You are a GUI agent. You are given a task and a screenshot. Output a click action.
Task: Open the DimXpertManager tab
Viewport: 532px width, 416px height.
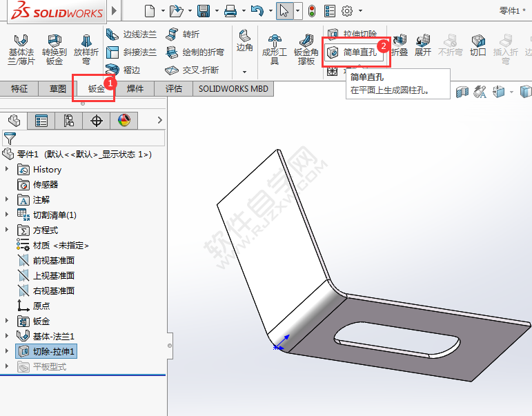[97, 121]
